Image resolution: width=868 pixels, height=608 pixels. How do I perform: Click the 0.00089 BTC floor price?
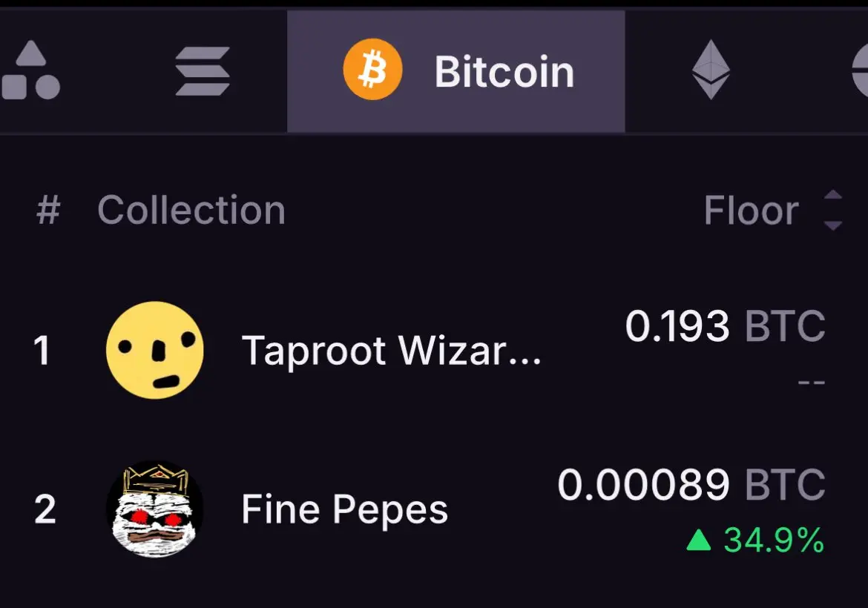click(691, 485)
